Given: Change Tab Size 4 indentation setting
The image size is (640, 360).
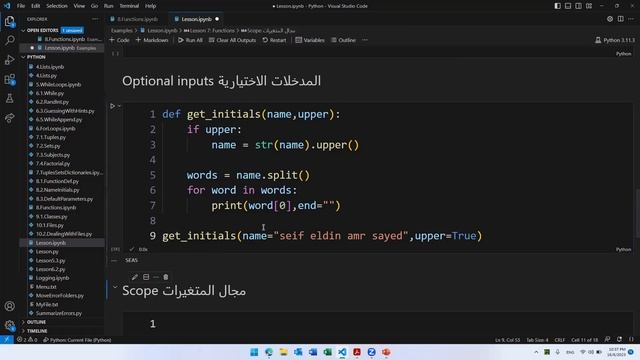Looking at the screenshot, I should [537, 340].
